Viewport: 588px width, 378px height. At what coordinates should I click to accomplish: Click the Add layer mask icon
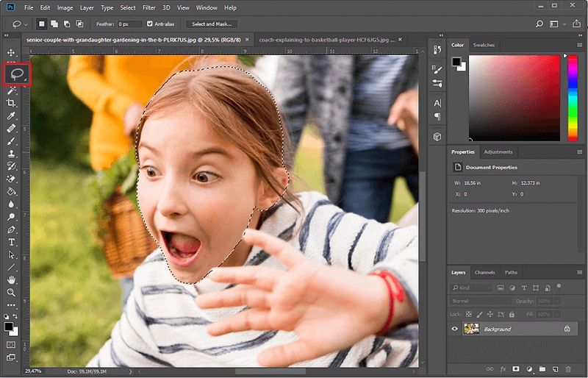[x=515, y=368]
